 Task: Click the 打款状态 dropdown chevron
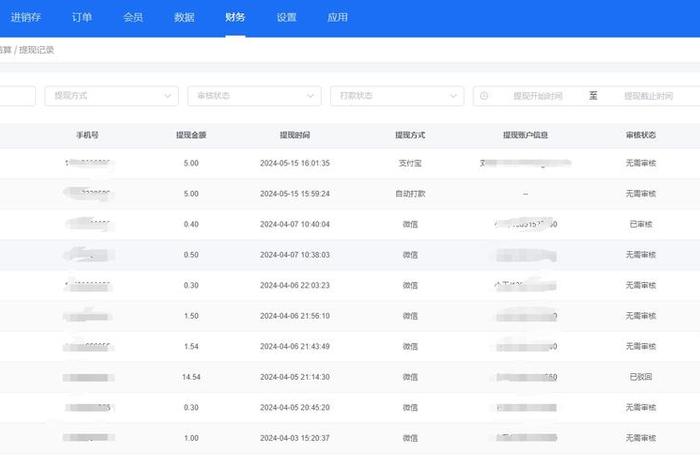tap(453, 96)
